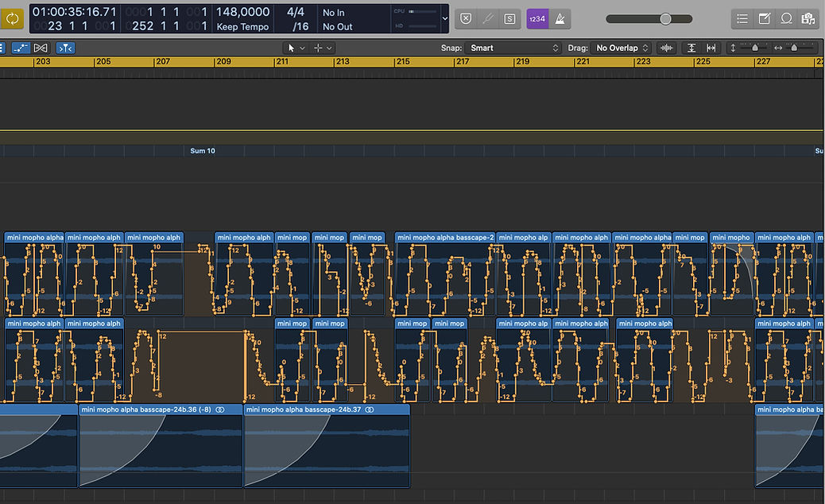The height and width of the screenshot is (504, 825).
Task: Open the List Editors panel icon
Action: click(742, 19)
